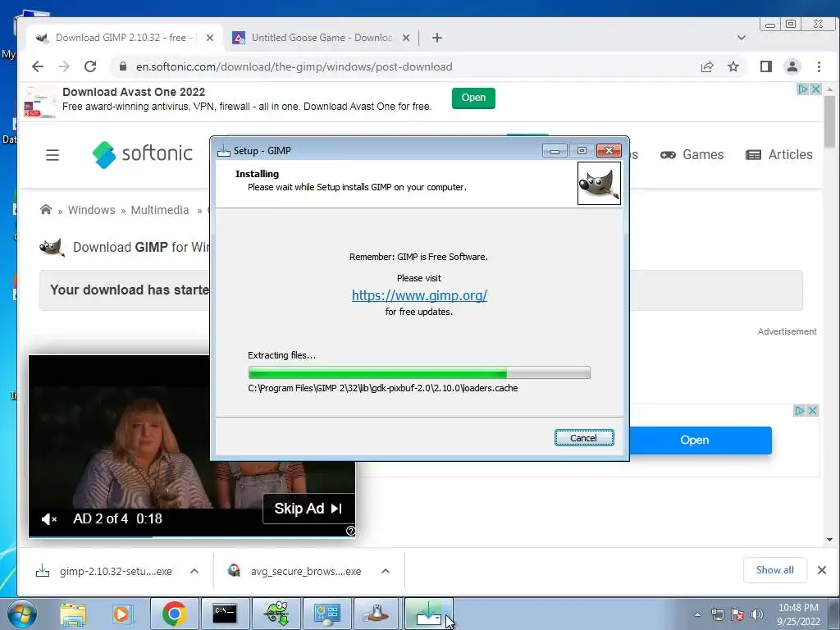Close the lower right advertisement
This screenshot has height=630, width=840.
pos(812,410)
